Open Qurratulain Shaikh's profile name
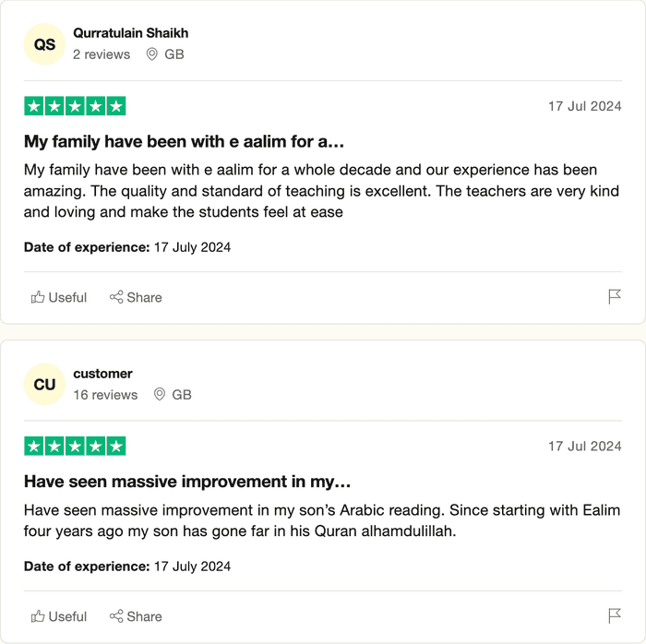Image resolution: width=646 pixels, height=644 pixels. click(130, 33)
